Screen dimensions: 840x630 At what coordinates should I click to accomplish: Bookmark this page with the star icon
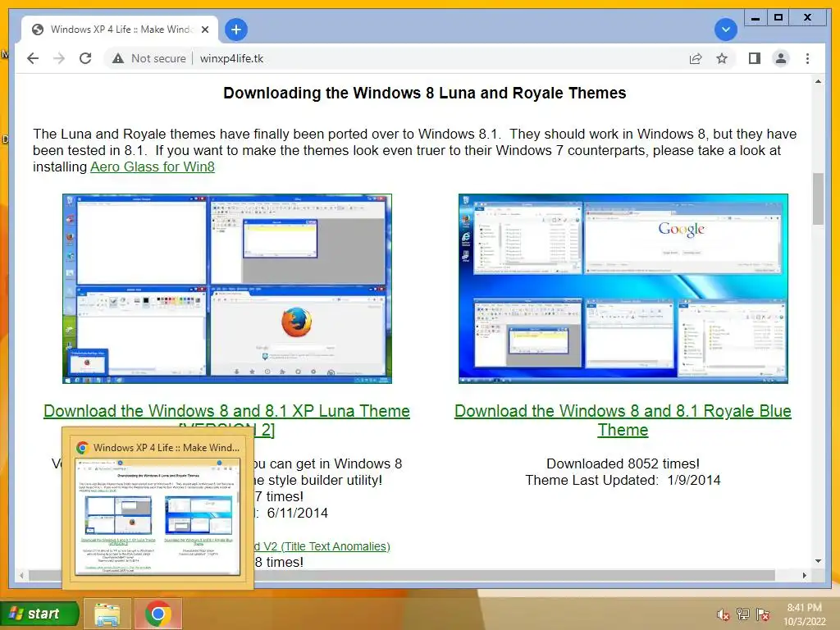point(722,58)
